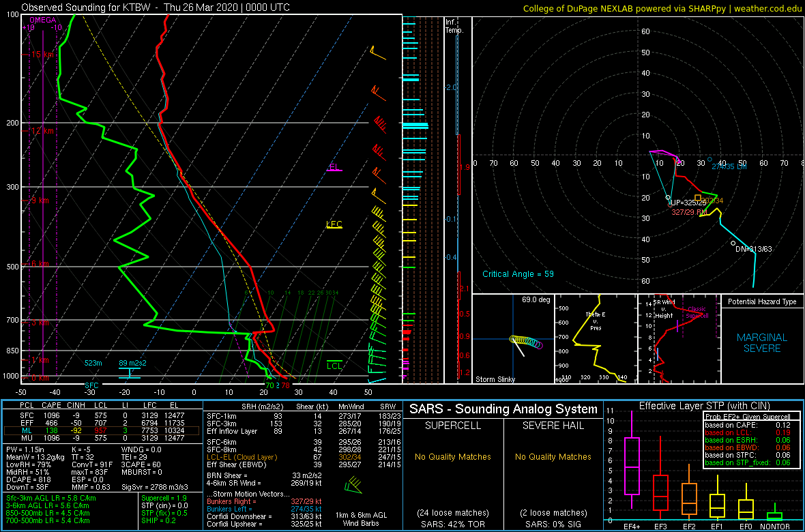Screen dimensions: 805x532
Task: Select the highlighted ML parcel row
Action: (102, 430)
